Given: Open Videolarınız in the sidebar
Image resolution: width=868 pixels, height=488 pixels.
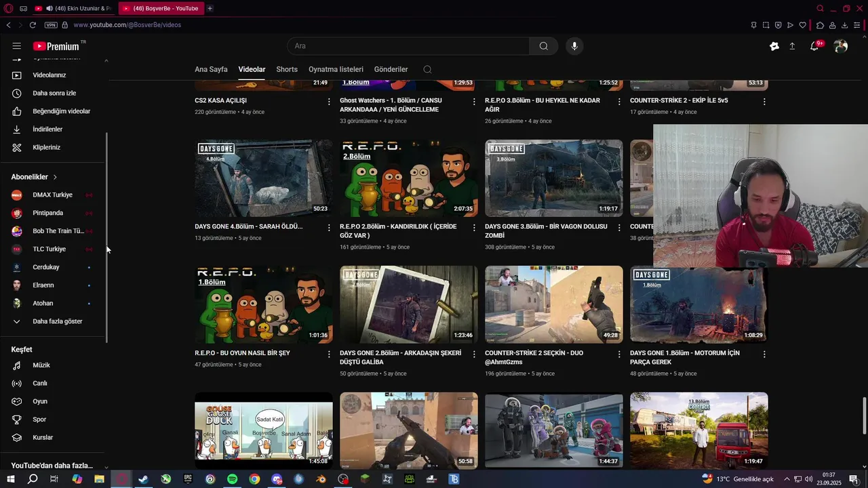Looking at the screenshot, I should click(53, 75).
